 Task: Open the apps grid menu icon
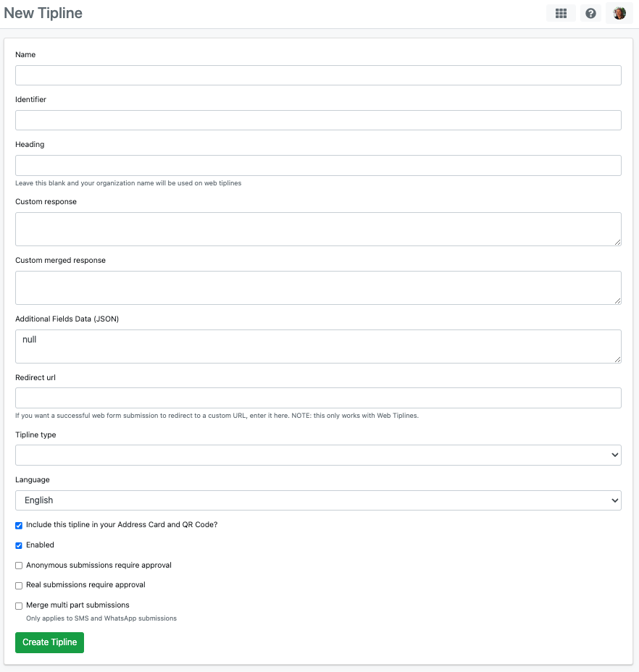561,13
